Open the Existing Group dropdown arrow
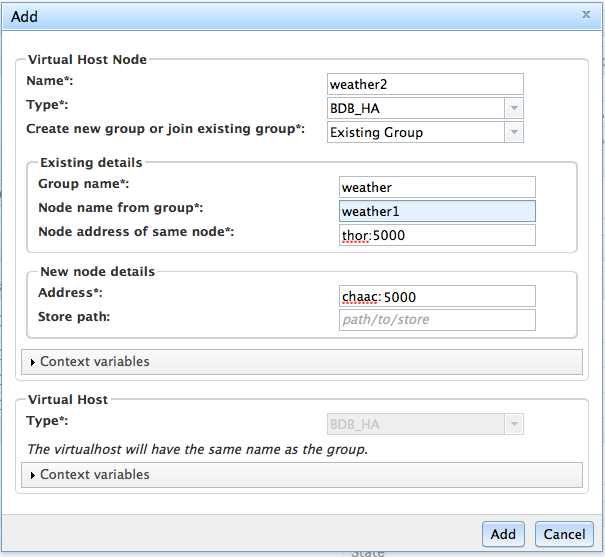Screen dimensions: 605x557 (x=512, y=132)
